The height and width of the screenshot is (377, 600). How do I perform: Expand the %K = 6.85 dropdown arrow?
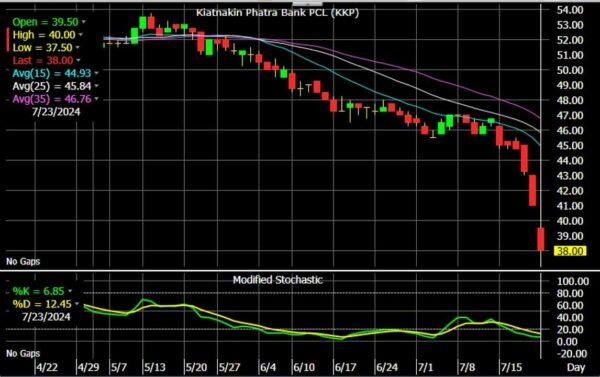pyautogui.click(x=70, y=291)
